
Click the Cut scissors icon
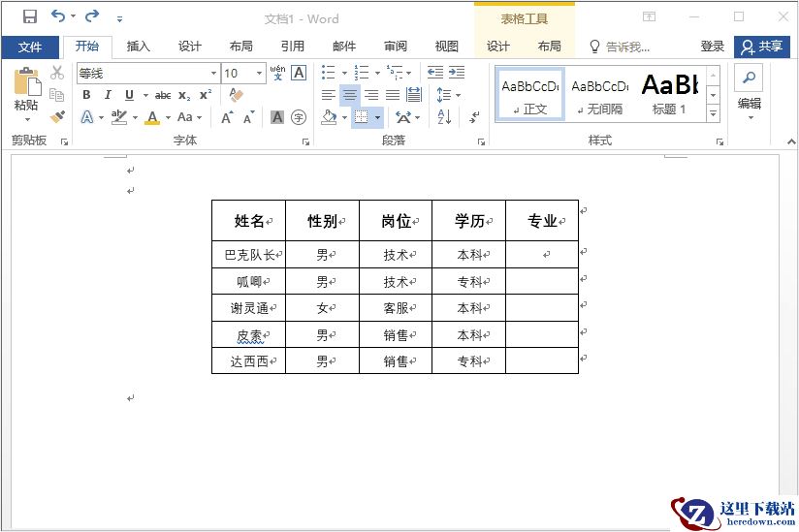(x=57, y=73)
